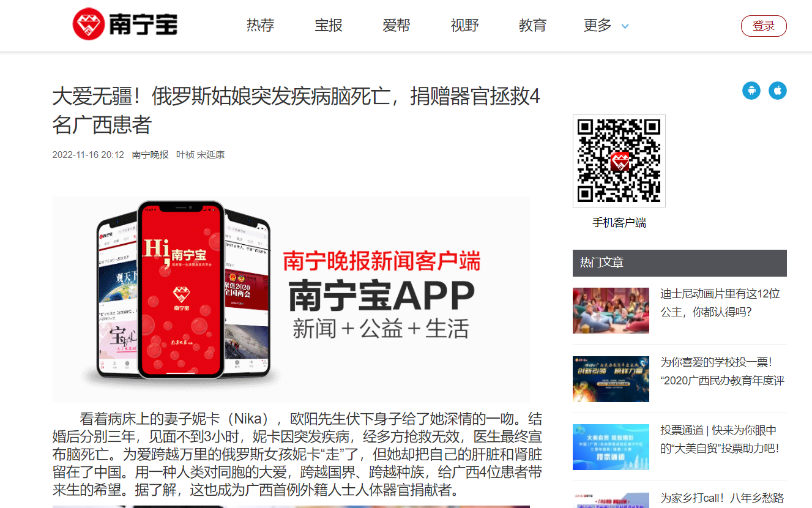Click the date 2022-11-16 20:12
The image size is (812, 508).
pos(88,155)
